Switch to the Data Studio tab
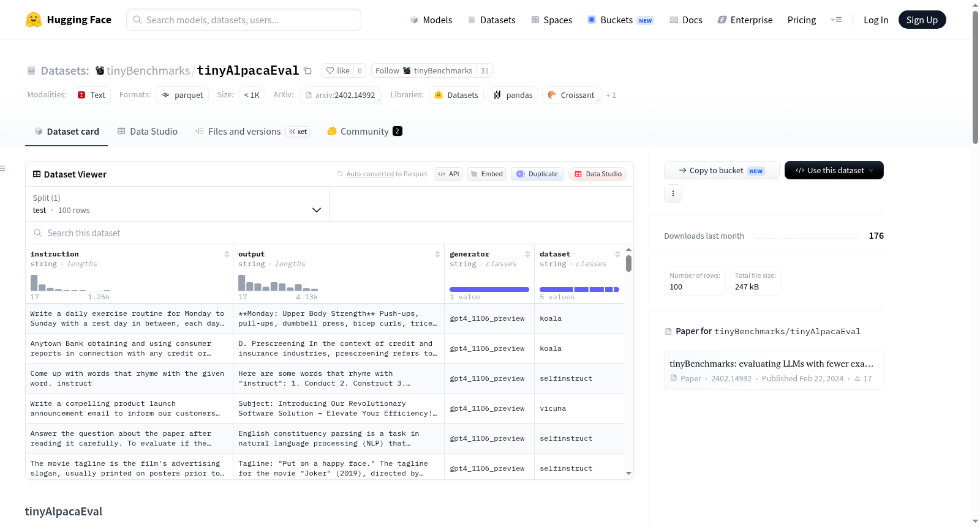 point(148,131)
